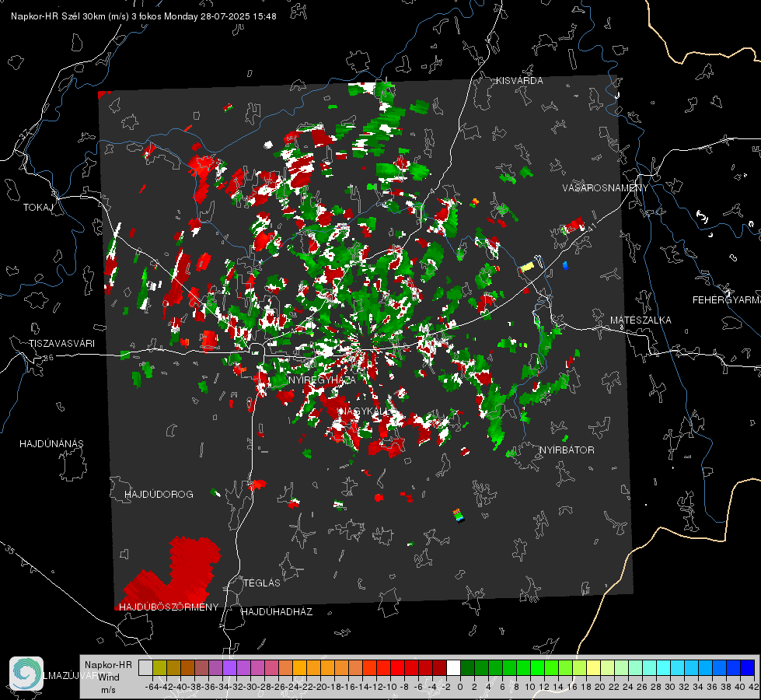Click the NAGYKÁLLÓ label on the map
This screenshot has width=761, height=700.
365,411
